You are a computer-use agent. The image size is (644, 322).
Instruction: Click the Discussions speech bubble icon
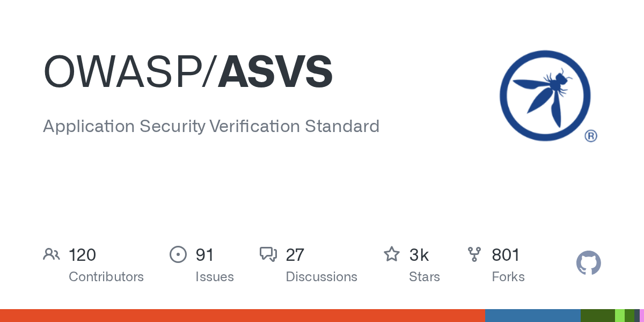pyautogui.click(x=268, y=254)
